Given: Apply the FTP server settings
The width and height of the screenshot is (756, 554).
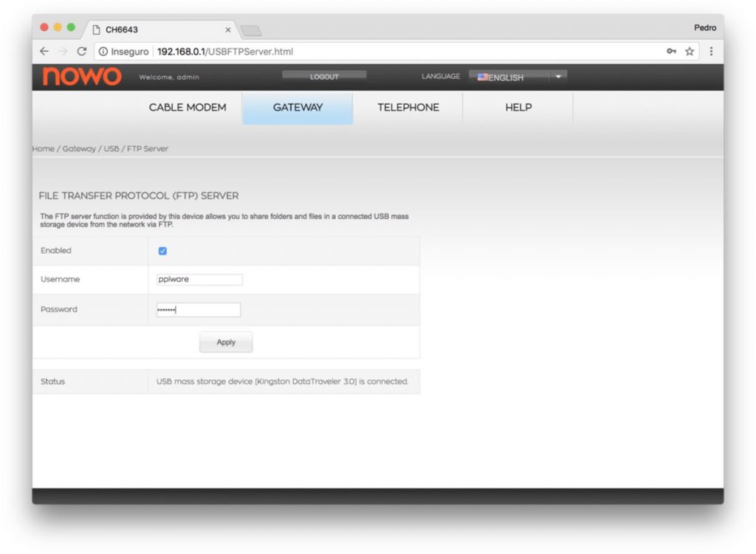Looking at the screenshot, I should tap(225, 342).
